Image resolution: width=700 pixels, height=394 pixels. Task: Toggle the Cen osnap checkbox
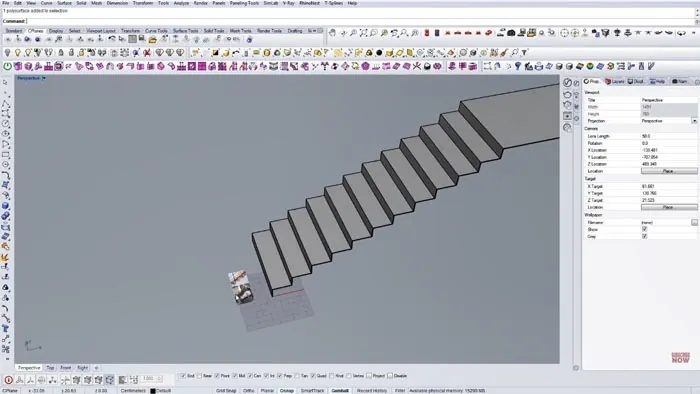point(250,376)
